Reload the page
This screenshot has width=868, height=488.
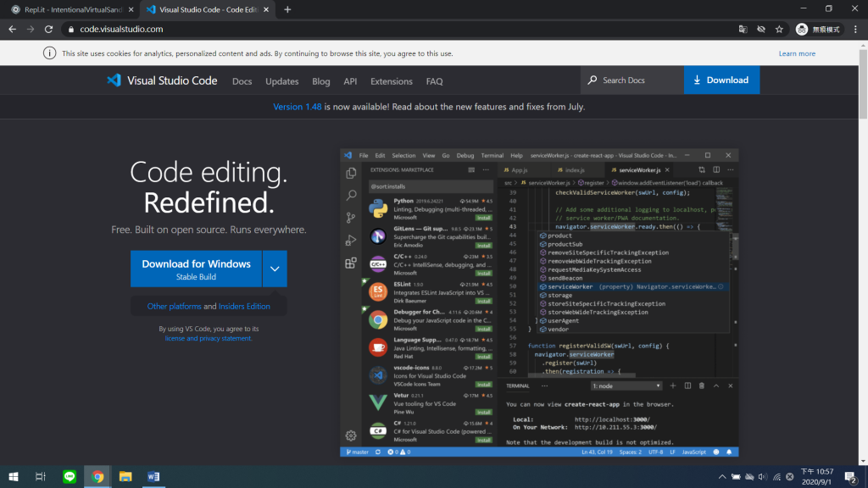point(48,30)
